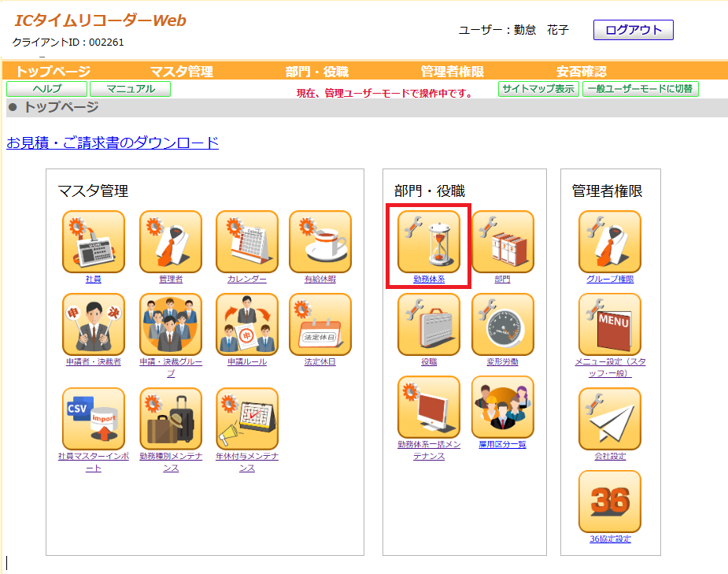The width and height of the screenshot is (728, 574).
Task: Open the 部門 binders icon
Action: pyautogui.click(x=503, y=242)
